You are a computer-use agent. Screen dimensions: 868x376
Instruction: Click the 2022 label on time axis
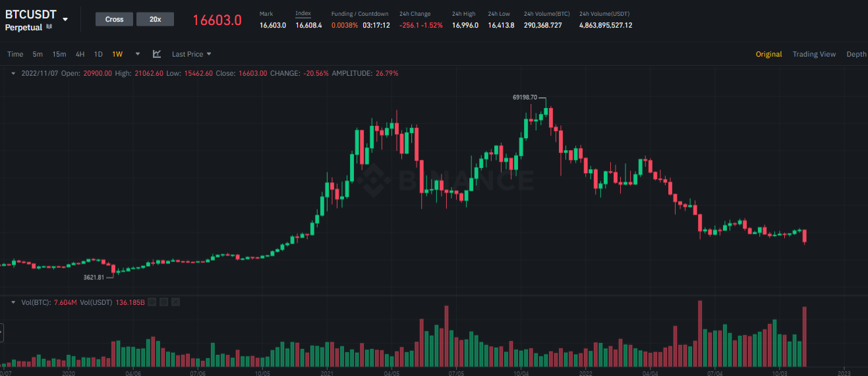point(586,372)
